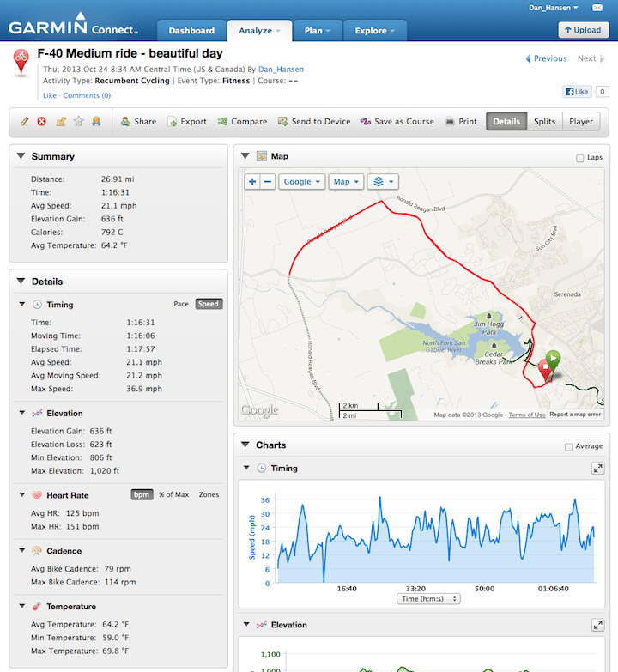This screenshot has width=618, height=672.
Task: Mark activity as favorite with star icon
Action: coord(78,122)
